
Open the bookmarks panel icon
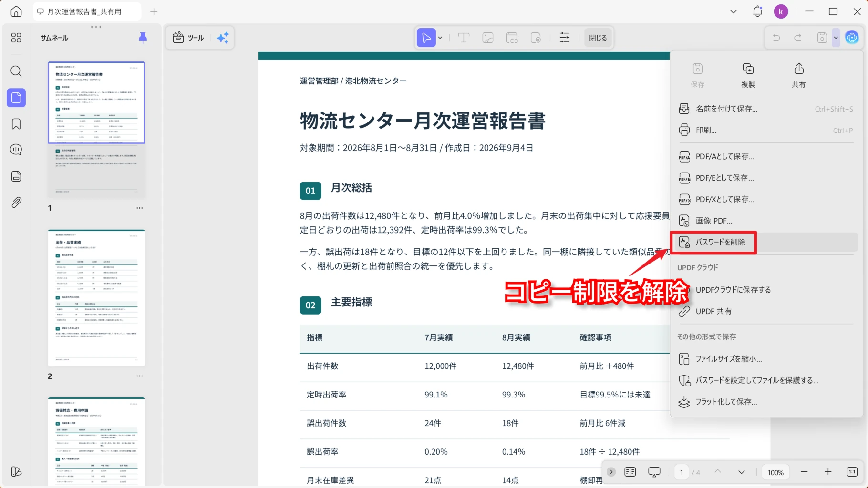tap(16, 124)
